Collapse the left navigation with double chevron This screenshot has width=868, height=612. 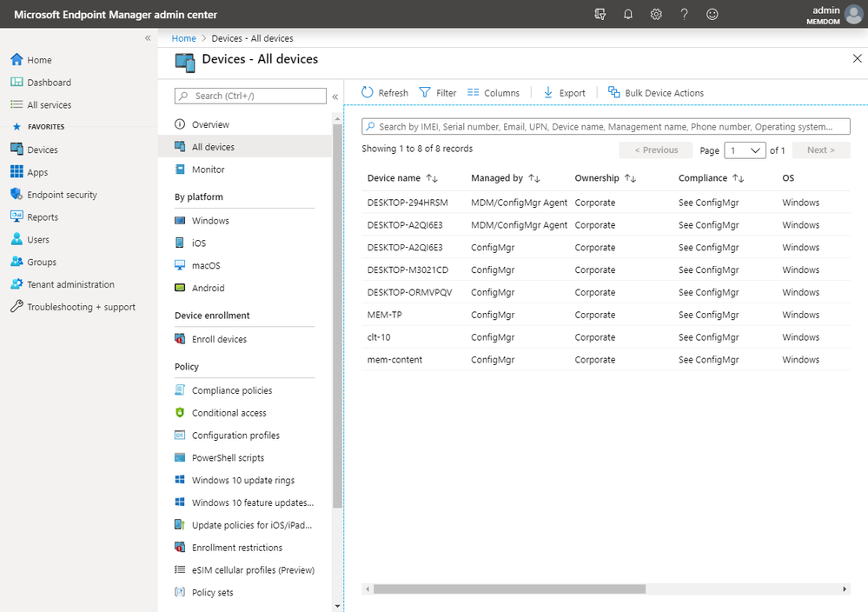click(148, 38)
